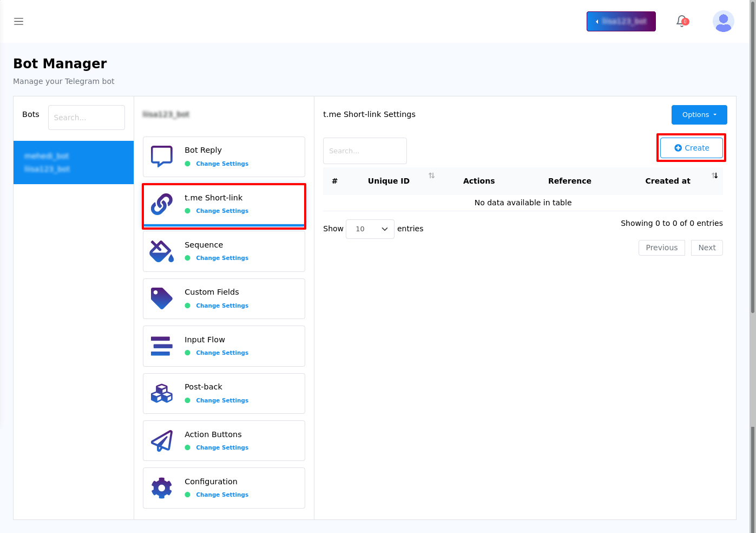Open Change Settings under Sequence
The image size is (756, 533).
[x=222, y=258]
